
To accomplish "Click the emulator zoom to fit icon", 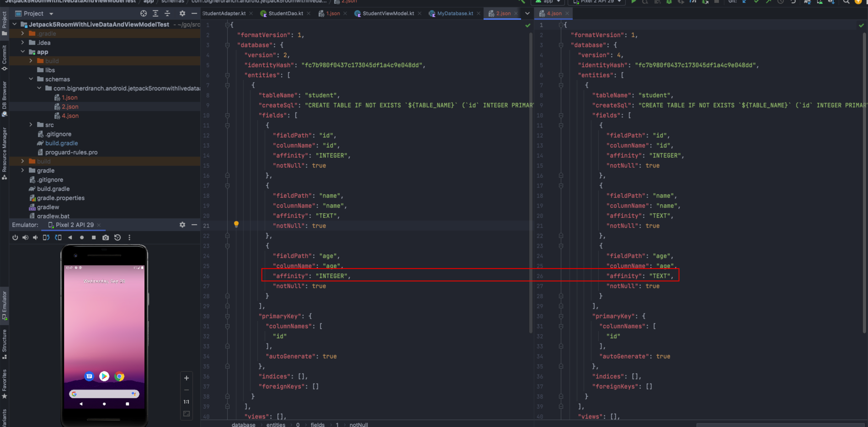I will [x=186, y=414].
